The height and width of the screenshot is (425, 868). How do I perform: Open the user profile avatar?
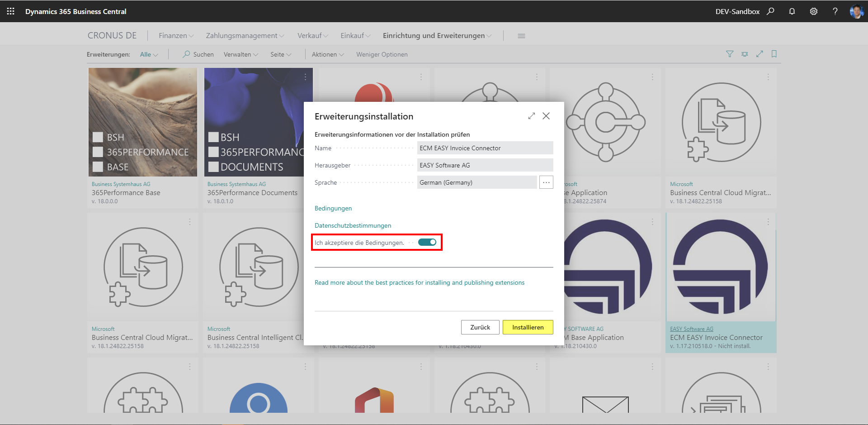(856, 11)
